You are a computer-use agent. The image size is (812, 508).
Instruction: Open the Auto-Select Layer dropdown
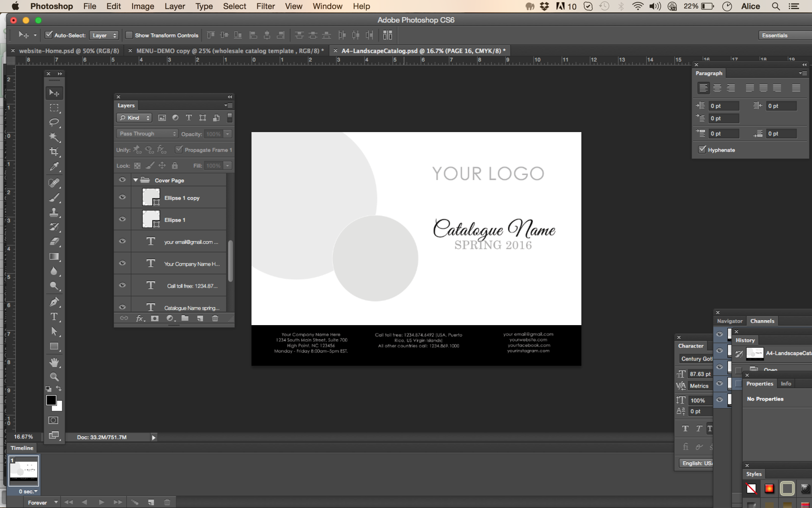click(x=104, y=35)
